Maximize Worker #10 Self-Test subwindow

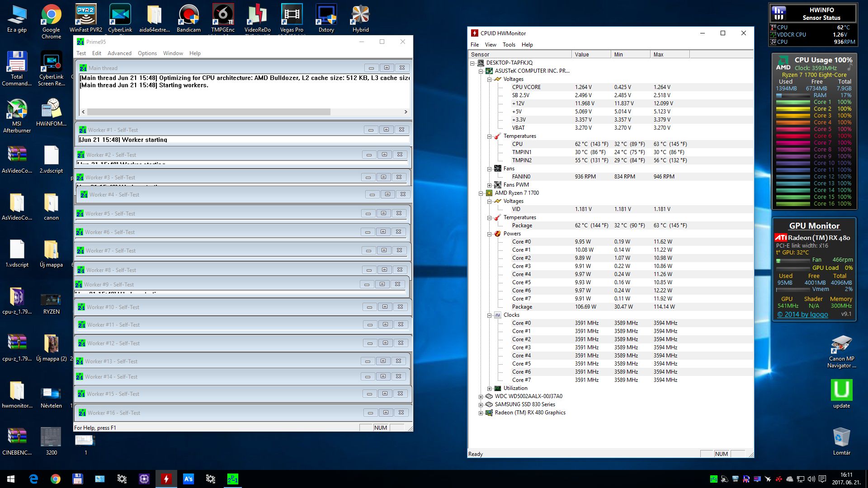click(385, 307)
